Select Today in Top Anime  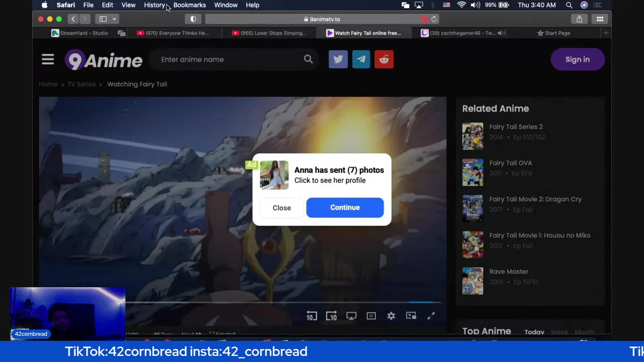click(x=534, y=332)
